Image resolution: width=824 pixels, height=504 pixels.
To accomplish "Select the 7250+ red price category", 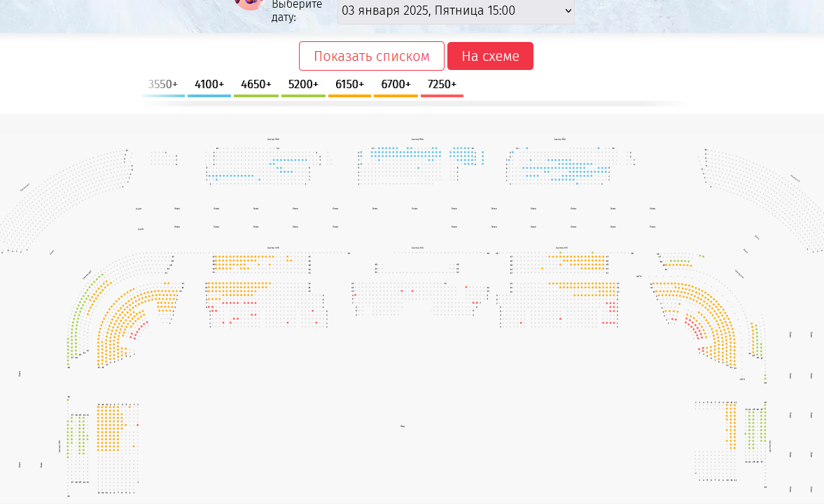I will click(x=442, y=85).
